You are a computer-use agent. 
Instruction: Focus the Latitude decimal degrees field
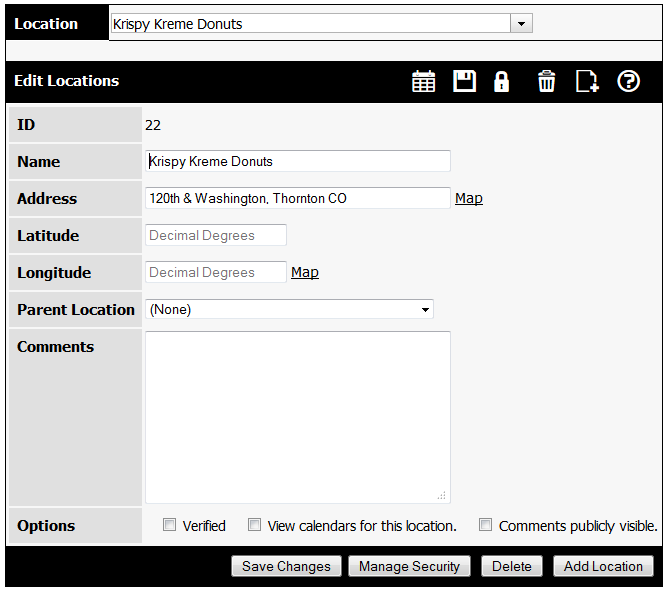[216, 235]
